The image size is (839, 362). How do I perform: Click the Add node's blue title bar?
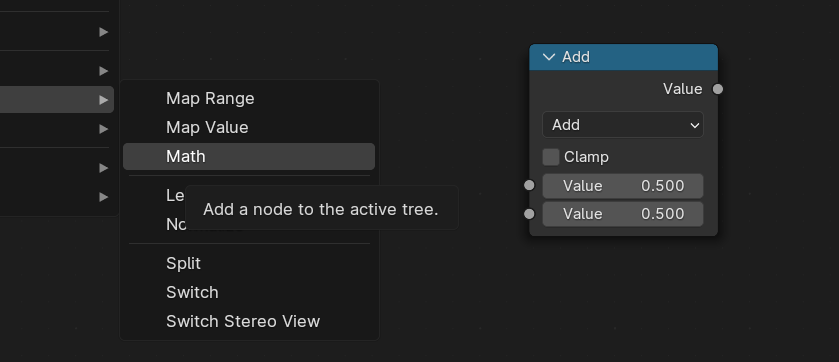pos(623,57)
